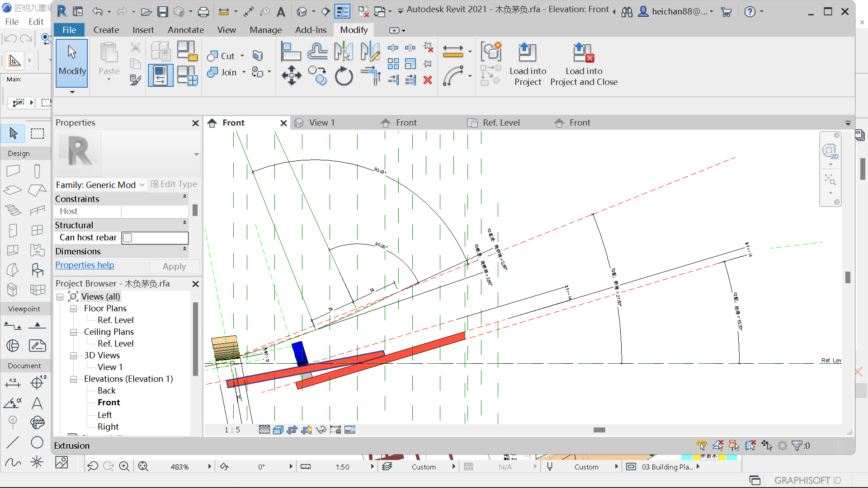The width and height of the screenshot is (868, 488).
Task: Open the 1:5 view scale menu
Action: click(x=231, y=430)
